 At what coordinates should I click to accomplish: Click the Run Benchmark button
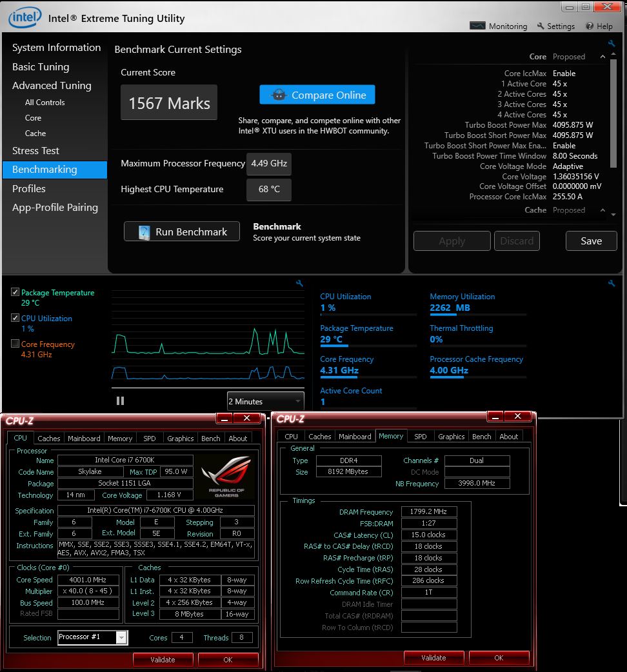tap(182, 232)
